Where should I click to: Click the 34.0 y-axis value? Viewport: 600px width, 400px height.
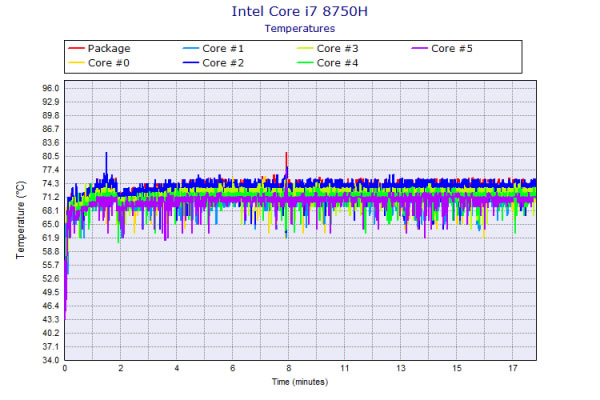click(x=51, y=360)
